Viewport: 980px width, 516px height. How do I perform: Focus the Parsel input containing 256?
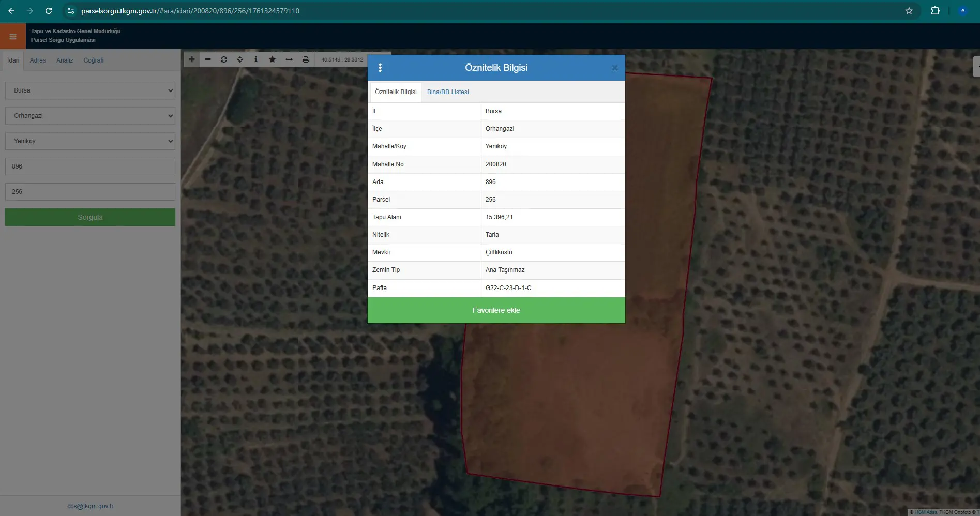tap(91, 192)
